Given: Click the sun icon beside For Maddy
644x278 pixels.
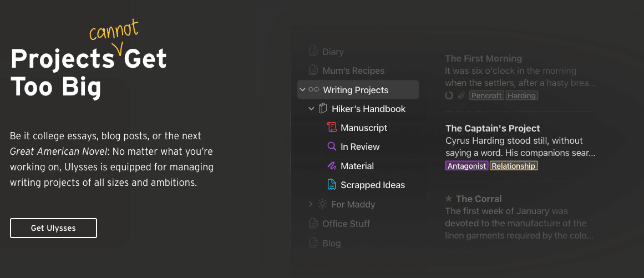Looking at the screenshot, I should coord(322,204).
